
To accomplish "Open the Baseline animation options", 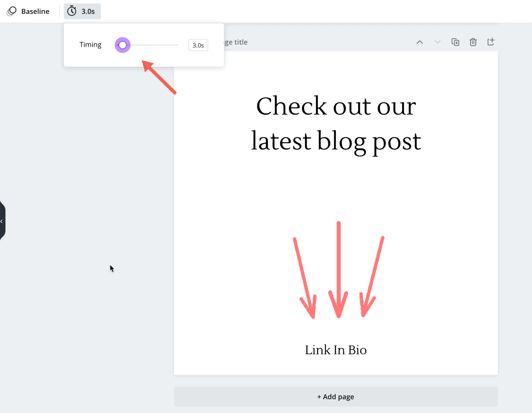I will coord(28,11).
